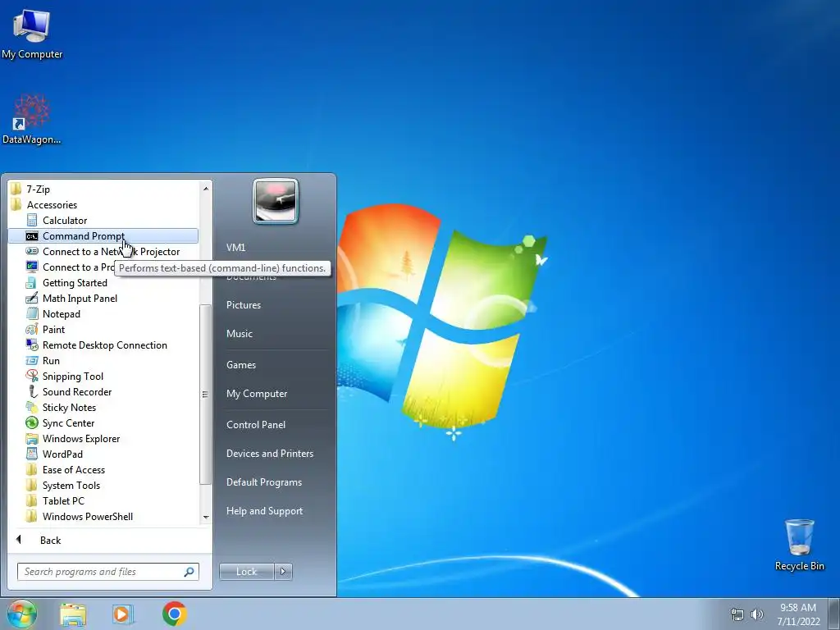Click the Lock button
Screen dimensions: 840x630
coord(246,572)
